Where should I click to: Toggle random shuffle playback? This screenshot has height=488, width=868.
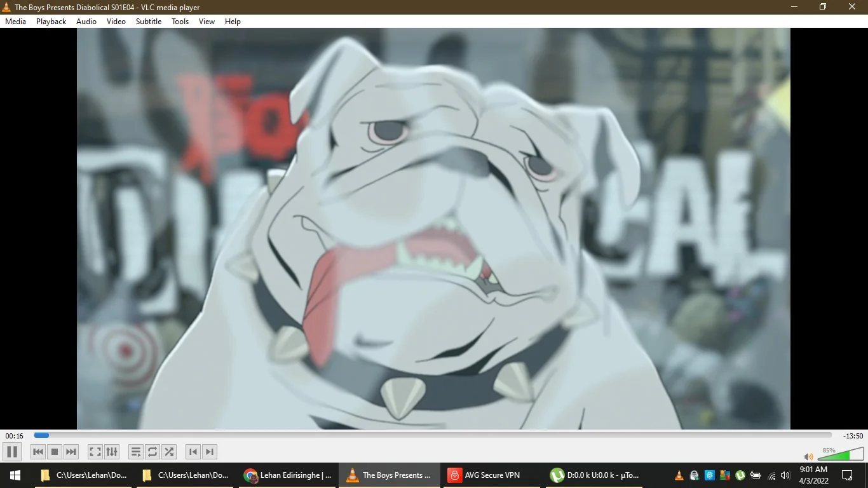pos(169,452)
